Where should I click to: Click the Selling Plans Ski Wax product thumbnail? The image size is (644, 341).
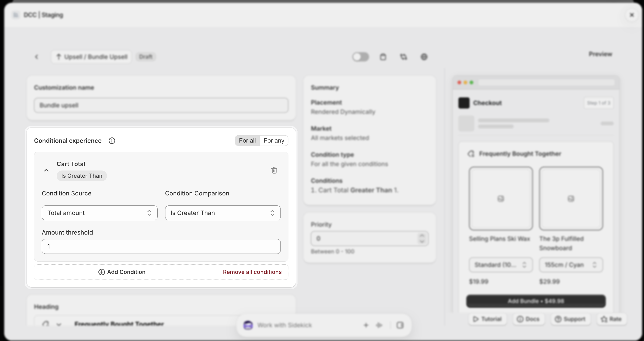click(501, 199)
